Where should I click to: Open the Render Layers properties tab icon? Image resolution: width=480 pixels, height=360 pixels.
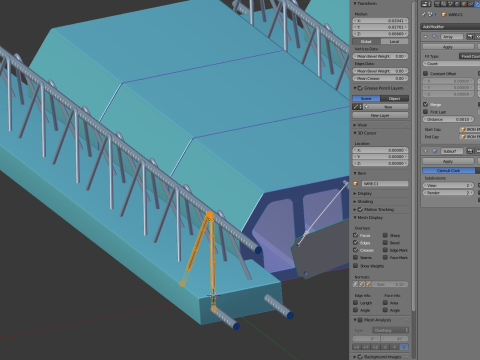(x=444, y=4)
